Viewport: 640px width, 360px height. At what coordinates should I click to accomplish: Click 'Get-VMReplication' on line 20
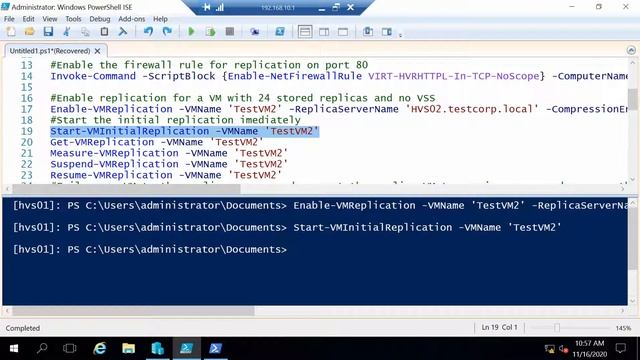[x=102, y=142]
